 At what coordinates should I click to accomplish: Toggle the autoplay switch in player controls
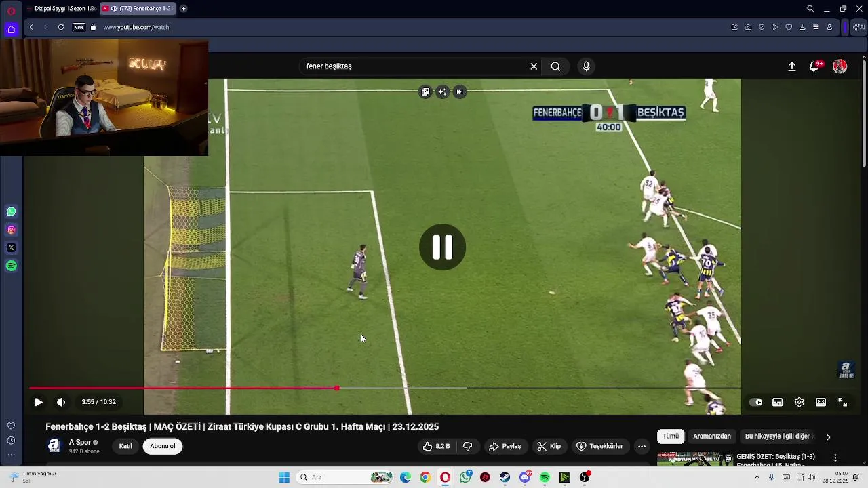click(x=755, y=402)
